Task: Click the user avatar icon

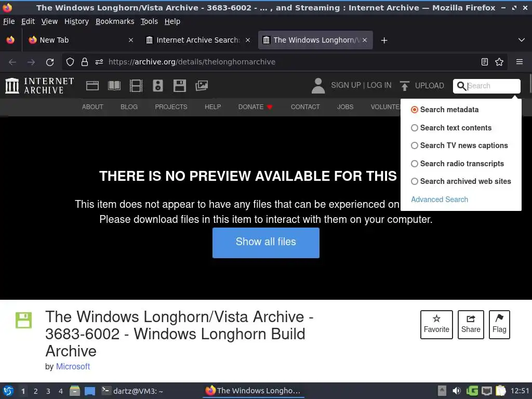Action: (x=318, y=86)
